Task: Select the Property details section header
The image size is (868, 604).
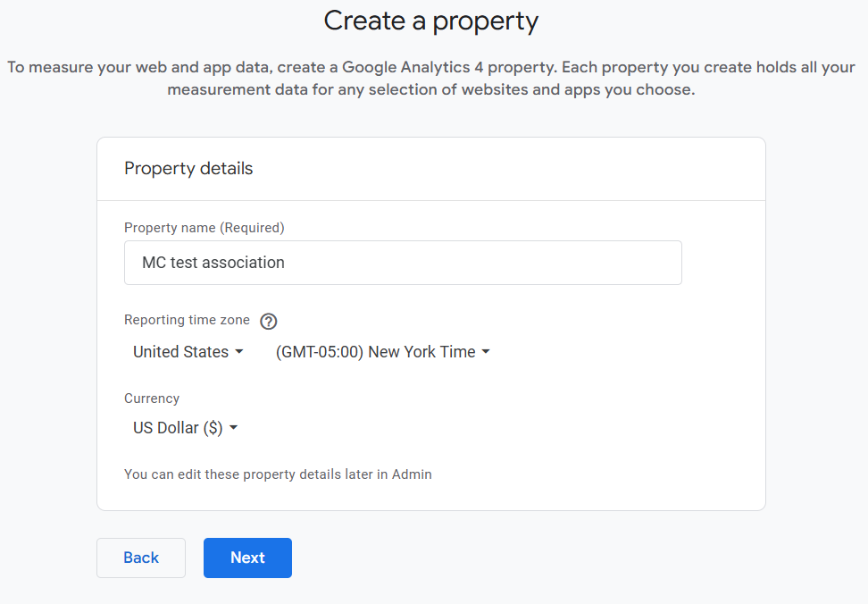Action: coord(188,168)
